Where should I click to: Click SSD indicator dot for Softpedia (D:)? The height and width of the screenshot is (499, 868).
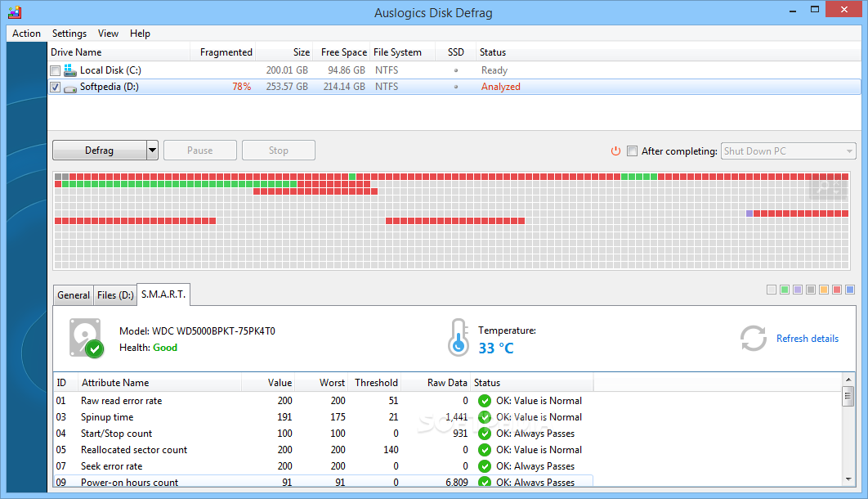pos(456,87)
